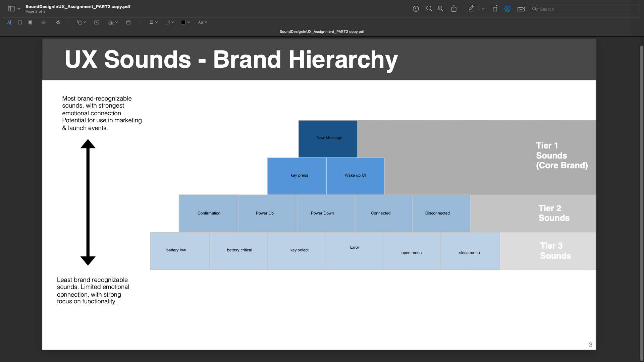The height and width of the screenshot is (362, 644).
Task: Click the 'close menu' box
Action: [x=470, y=251]
